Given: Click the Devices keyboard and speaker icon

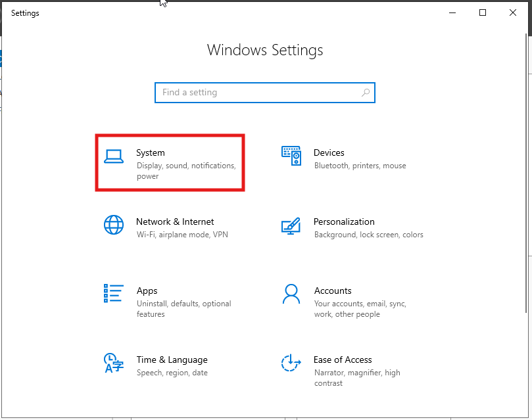Looking at the screenshot, I should (291, 156).
